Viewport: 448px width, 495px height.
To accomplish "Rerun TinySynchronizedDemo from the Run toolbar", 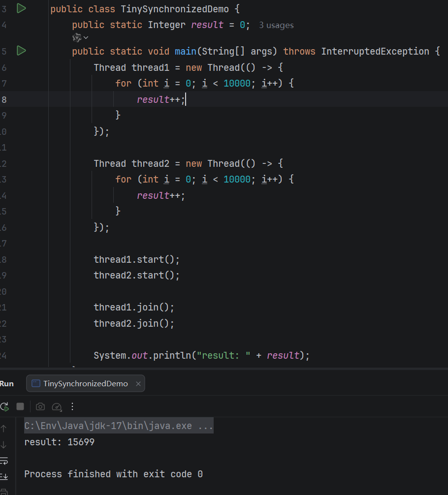I will point(4,406).
